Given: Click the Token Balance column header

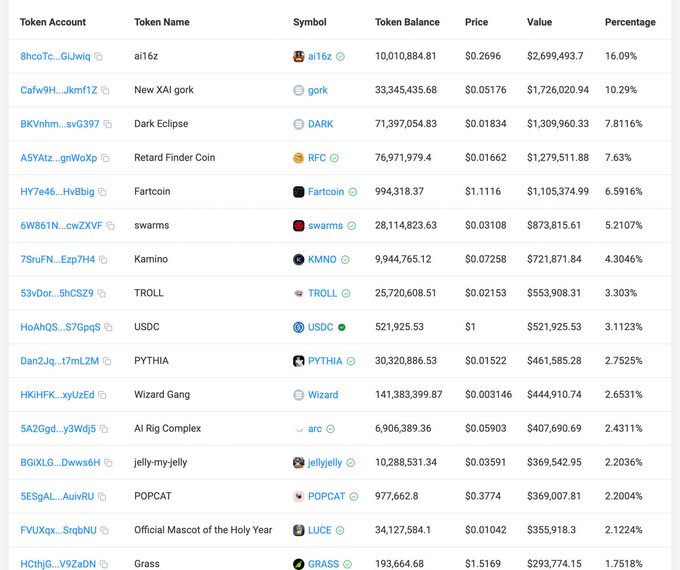Looking at the screenshot, I should pos(408,22).
